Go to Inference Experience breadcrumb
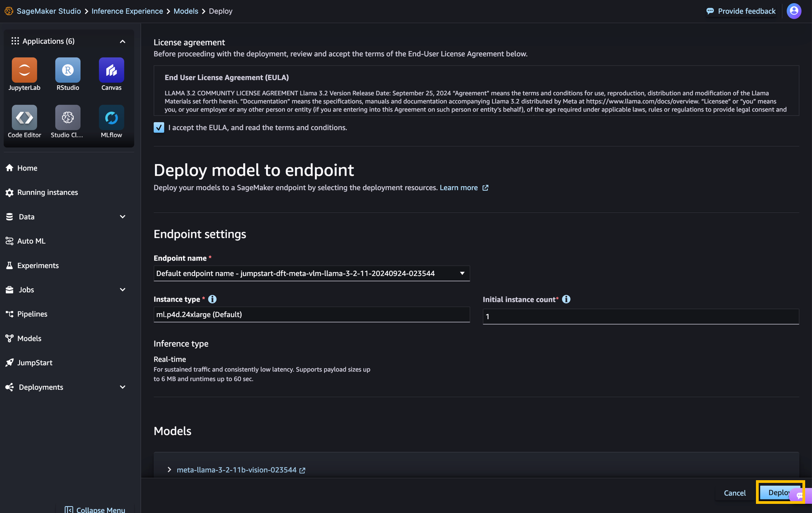Screen dimensions: 812x513 (x=127, y=11)
